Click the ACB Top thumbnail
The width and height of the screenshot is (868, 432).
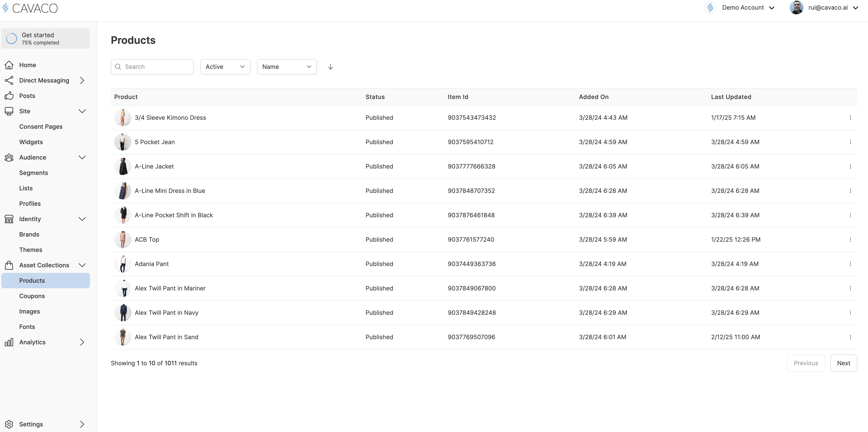(123, 239)
